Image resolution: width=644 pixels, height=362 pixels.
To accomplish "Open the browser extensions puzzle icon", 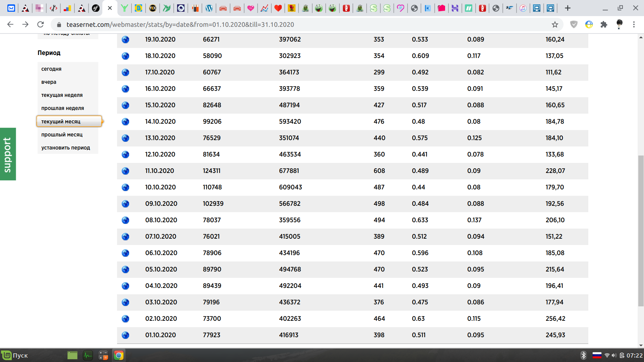I will [x=604, y=24].
